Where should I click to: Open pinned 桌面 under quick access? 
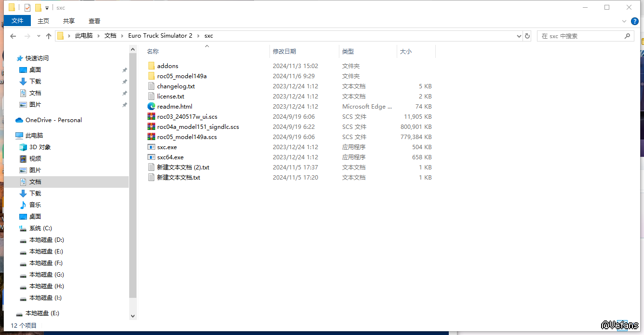pos(35,70)
